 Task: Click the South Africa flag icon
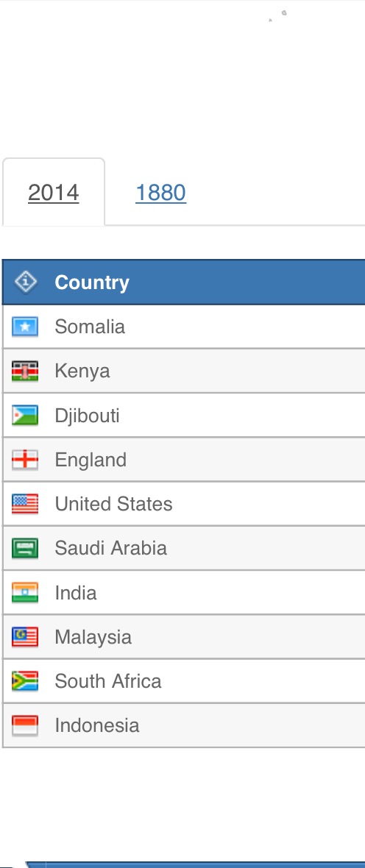[x=25, y=681]
